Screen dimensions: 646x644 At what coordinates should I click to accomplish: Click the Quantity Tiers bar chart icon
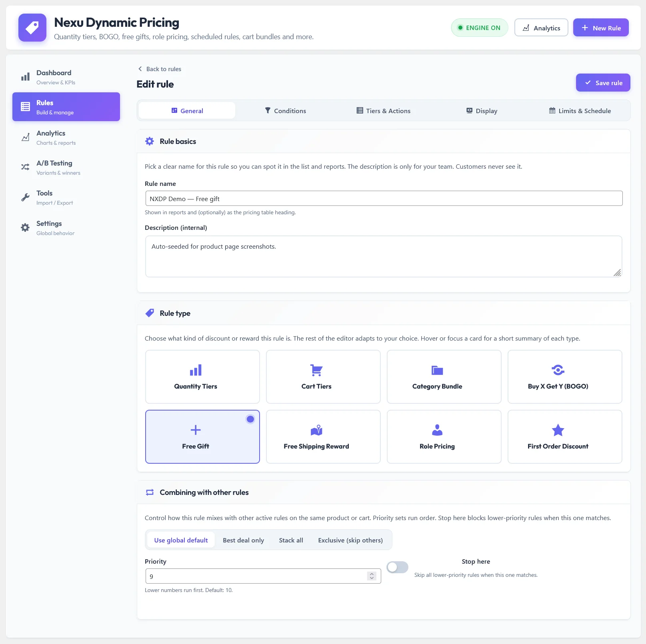[196, 370]
